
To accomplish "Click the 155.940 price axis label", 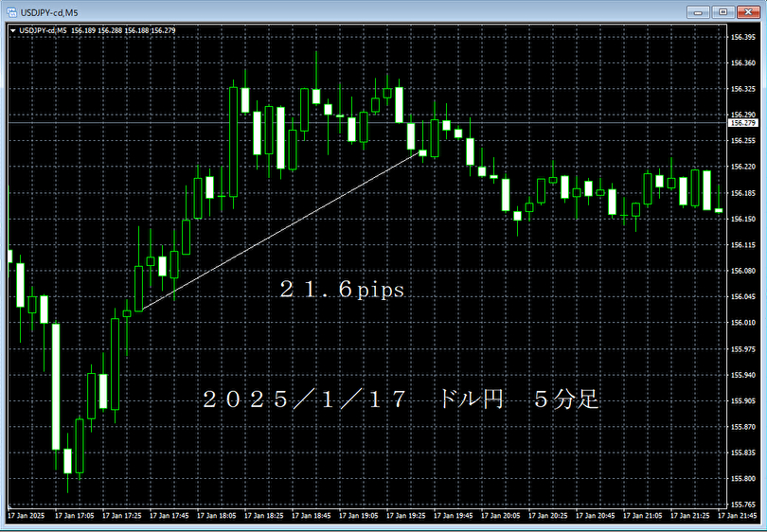I will [743, 375].
